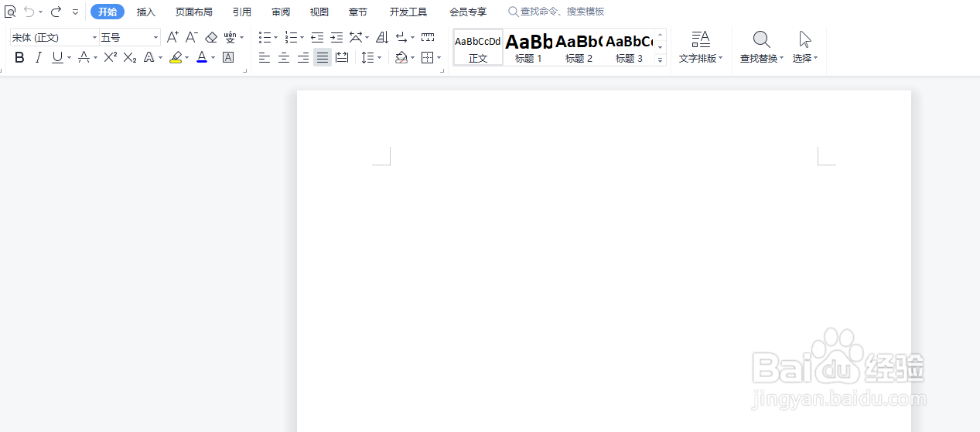
Task: Click the Chinese layout icon
Action: tap(356, 37)
